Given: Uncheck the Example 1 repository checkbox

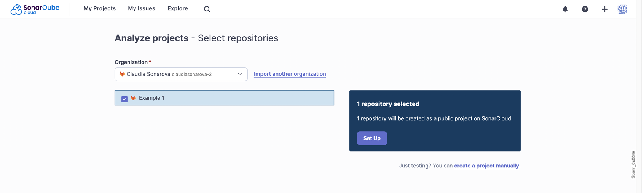Looking at the screenshot, I should pos(124,99).
